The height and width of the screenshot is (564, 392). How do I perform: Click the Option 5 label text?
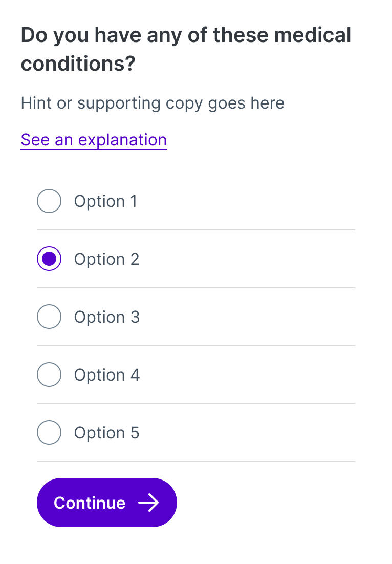coord(106,432)
